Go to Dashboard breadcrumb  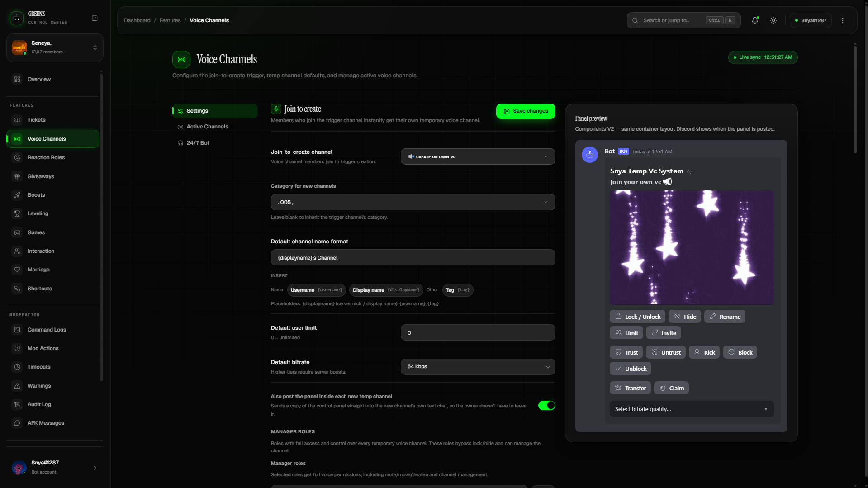pos(137,20)
